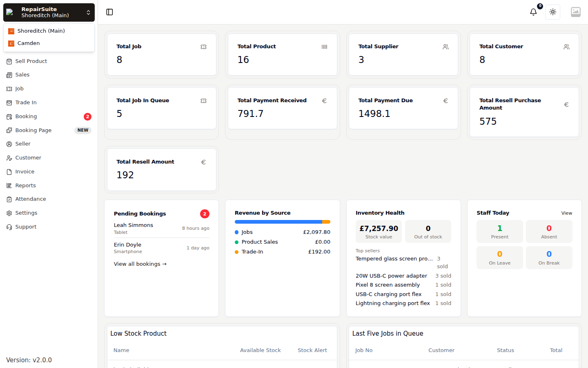588x368 pixels.
Task: Click 20W USB-C power adapter row
Action: [x=403, y=276]
